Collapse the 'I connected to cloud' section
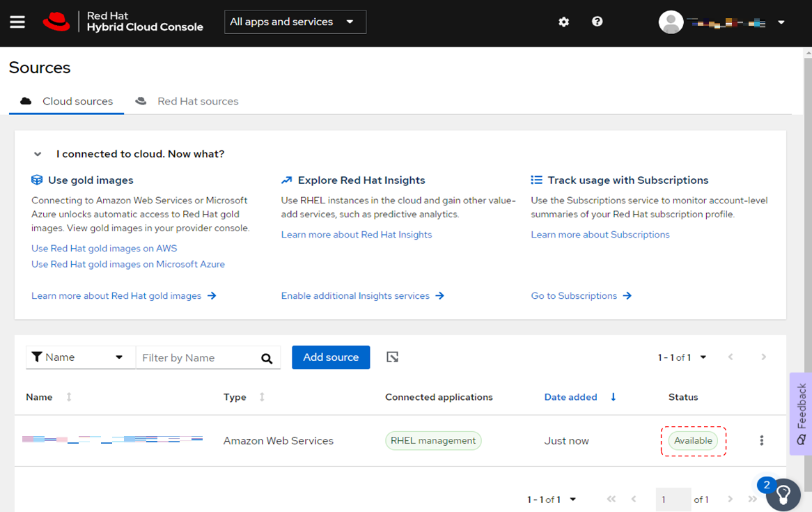 (38, 154)
